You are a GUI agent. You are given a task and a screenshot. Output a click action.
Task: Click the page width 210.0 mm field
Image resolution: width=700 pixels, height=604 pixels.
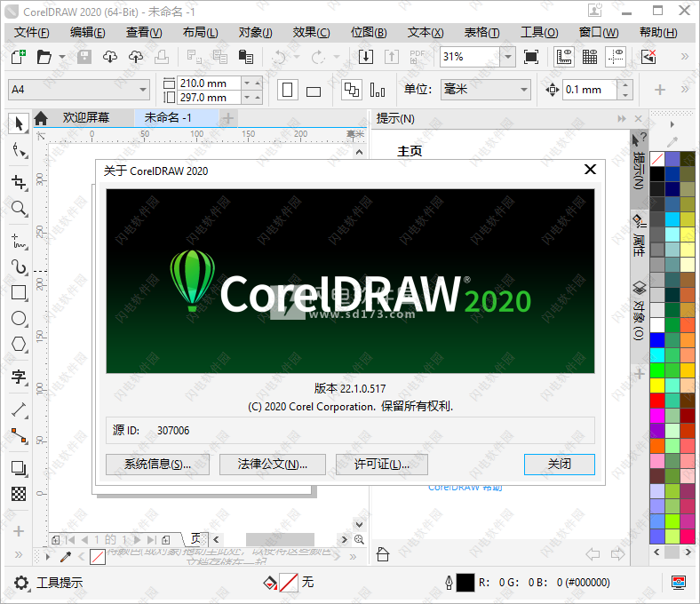coord(209,83)
